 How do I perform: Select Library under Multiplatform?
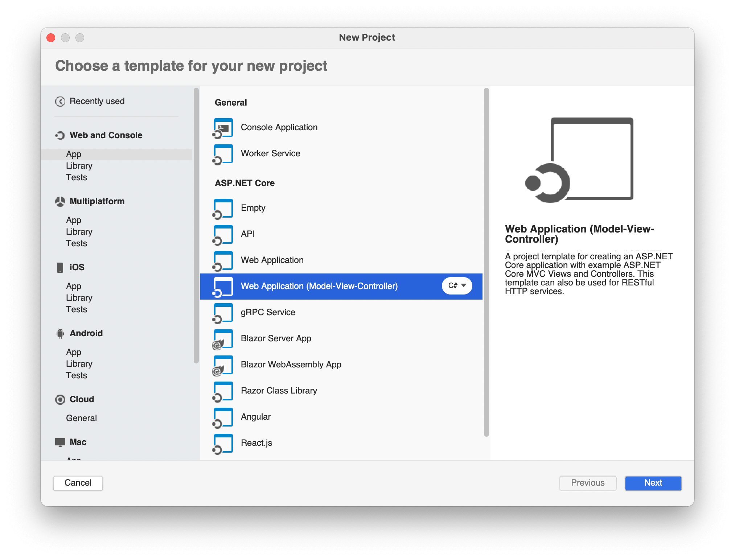(x=79, y=232)
